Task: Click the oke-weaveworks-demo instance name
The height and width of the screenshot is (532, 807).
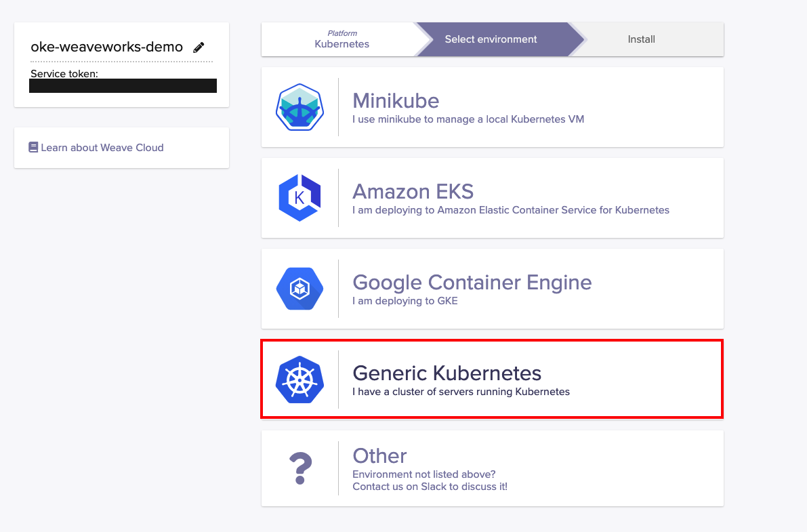Action: click(x=106, y=46)
